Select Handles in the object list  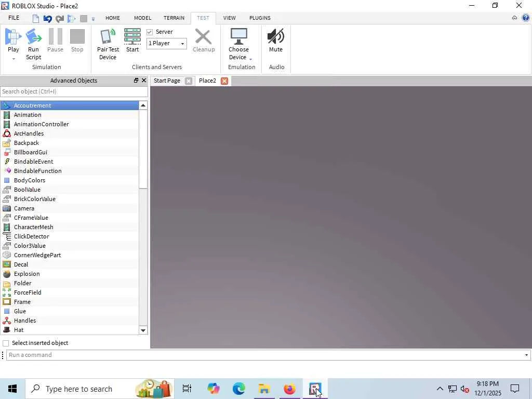(x=70, y=320)
